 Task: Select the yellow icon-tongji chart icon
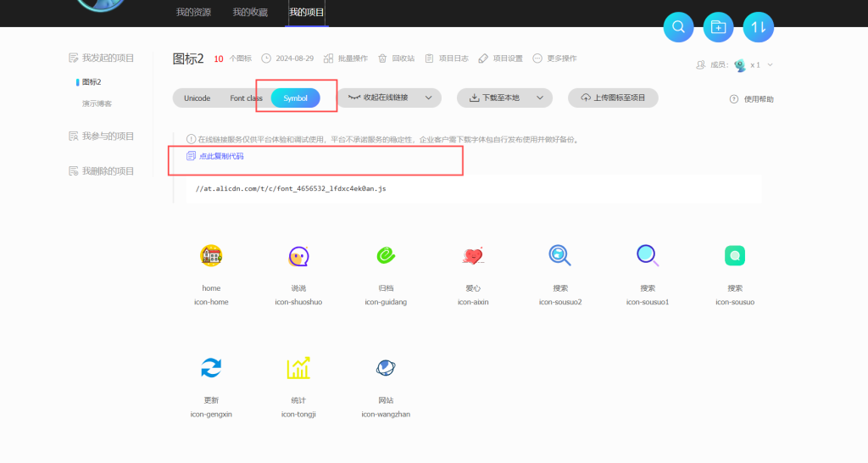coord(298,367)
